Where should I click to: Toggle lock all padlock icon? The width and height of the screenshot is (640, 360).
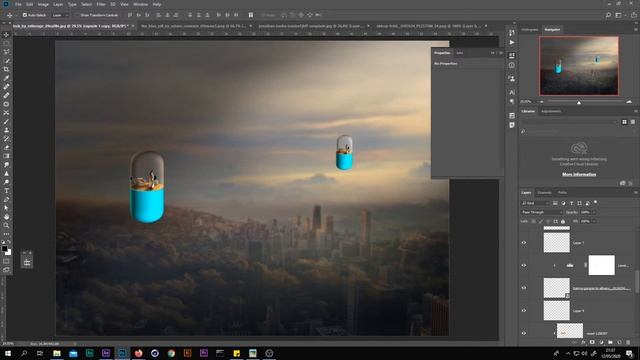tap(563, 221)
